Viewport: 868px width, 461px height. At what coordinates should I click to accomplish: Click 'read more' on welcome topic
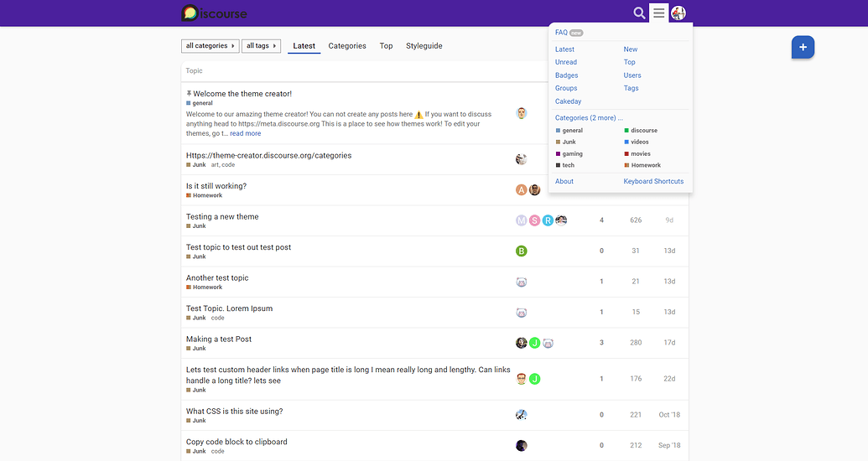[245, 133]
